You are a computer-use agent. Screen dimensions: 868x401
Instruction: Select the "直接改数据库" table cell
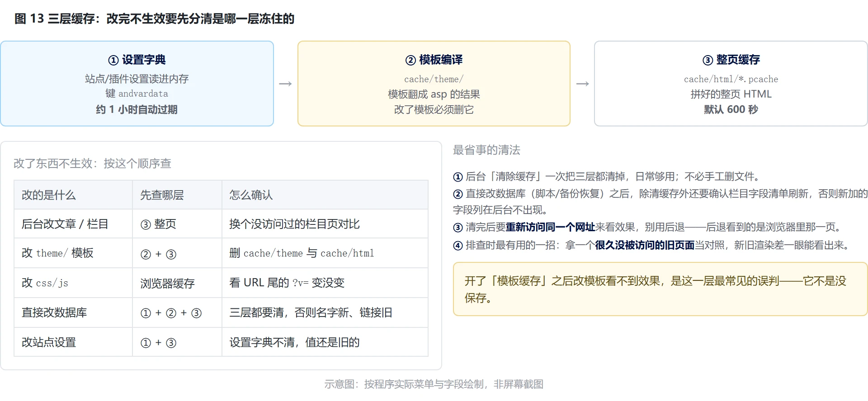[x=73, y=312]
